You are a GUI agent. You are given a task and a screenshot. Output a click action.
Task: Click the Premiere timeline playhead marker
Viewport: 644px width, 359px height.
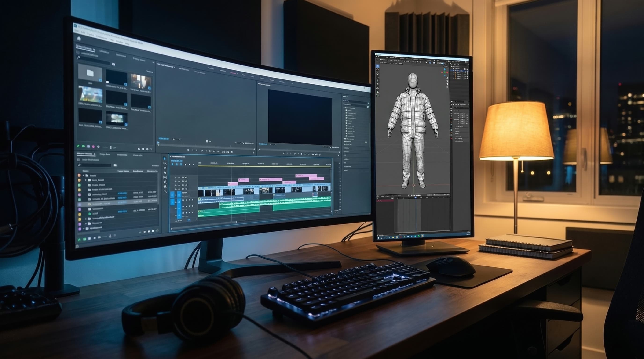(x=245, y=165)
